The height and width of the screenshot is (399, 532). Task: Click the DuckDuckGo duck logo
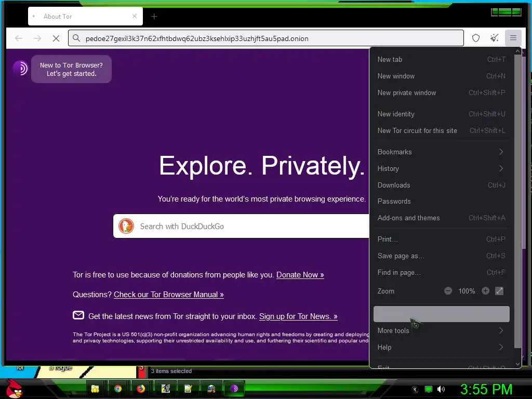click(126, 226)
